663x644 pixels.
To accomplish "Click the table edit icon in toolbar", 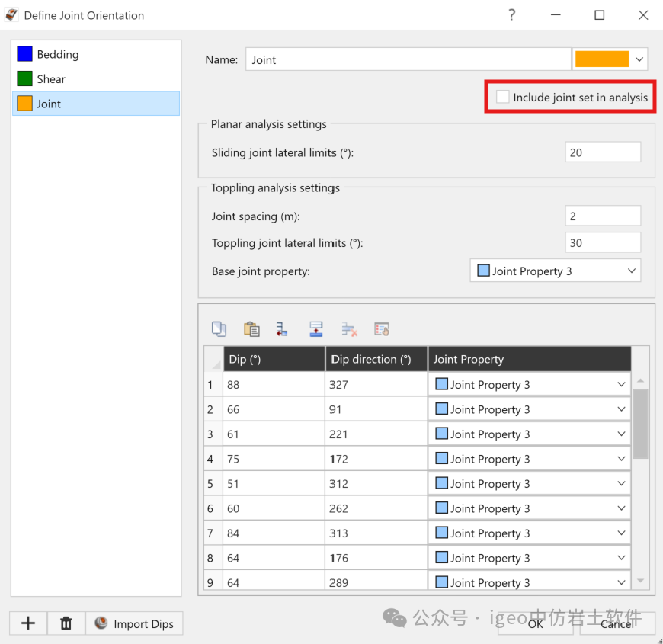I will (x=382, y=329).
